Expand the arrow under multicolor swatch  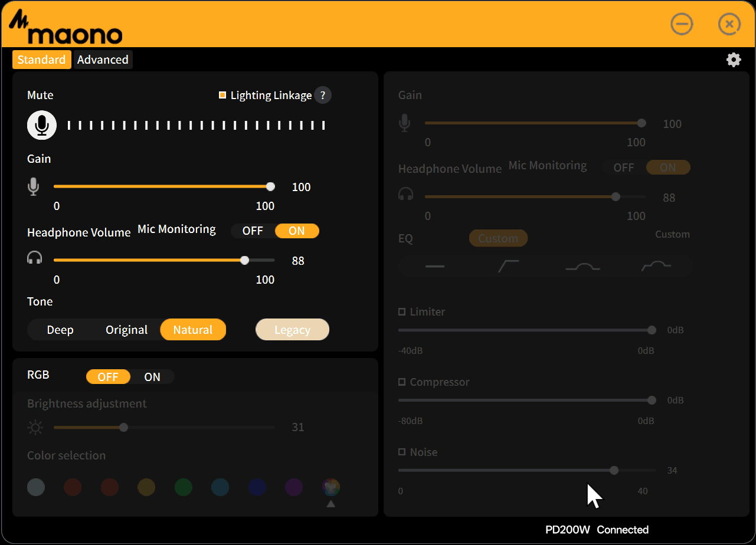[x=330, y=504]
